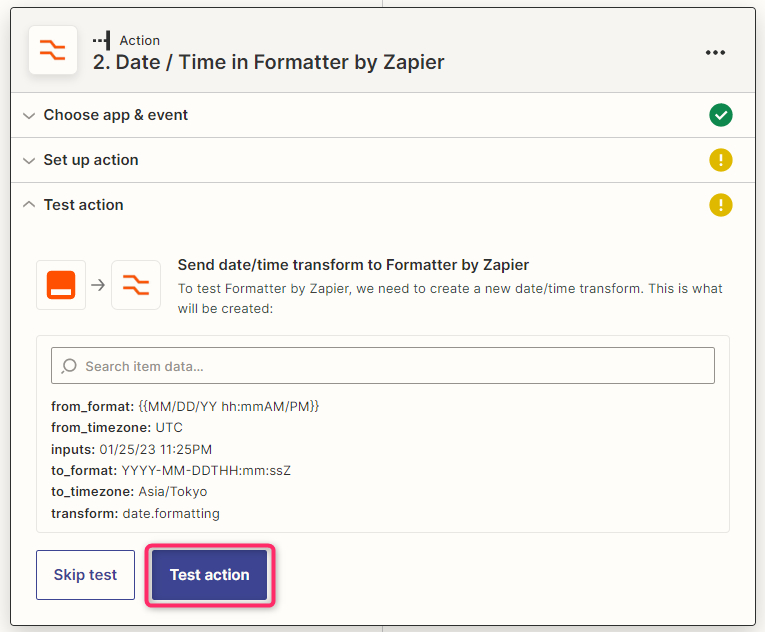Expand the Choose app & event chevron
765x632 pixels.
pyautogui.click(x=29, y=116)
